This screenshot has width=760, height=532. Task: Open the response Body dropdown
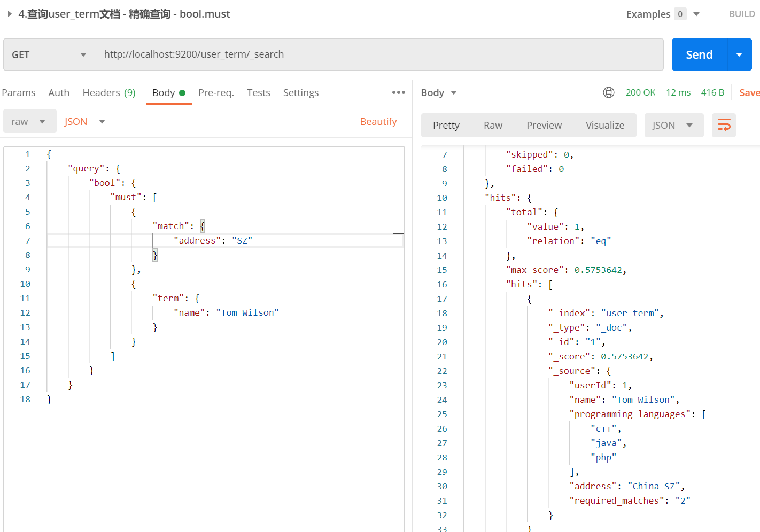pyautogui.click(x=439, y=92)
